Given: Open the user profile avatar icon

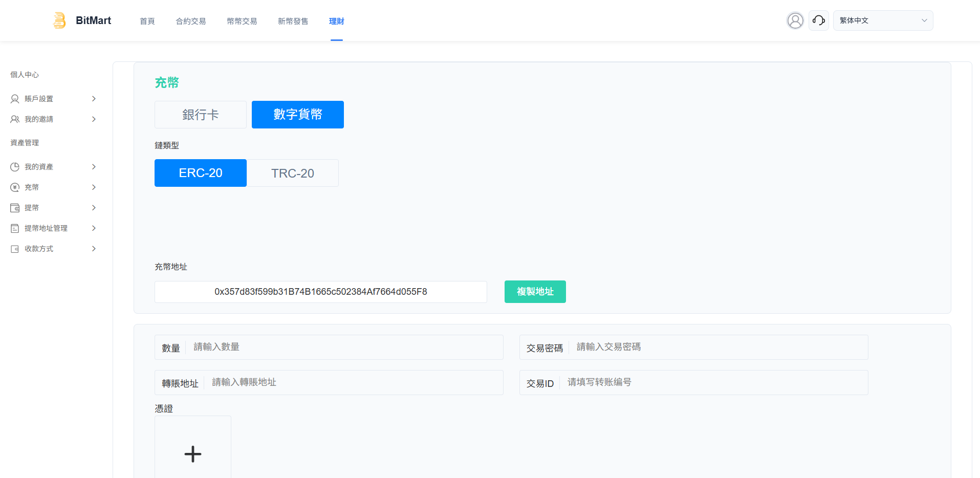Looking at the screenshot, I should point(795,20).
